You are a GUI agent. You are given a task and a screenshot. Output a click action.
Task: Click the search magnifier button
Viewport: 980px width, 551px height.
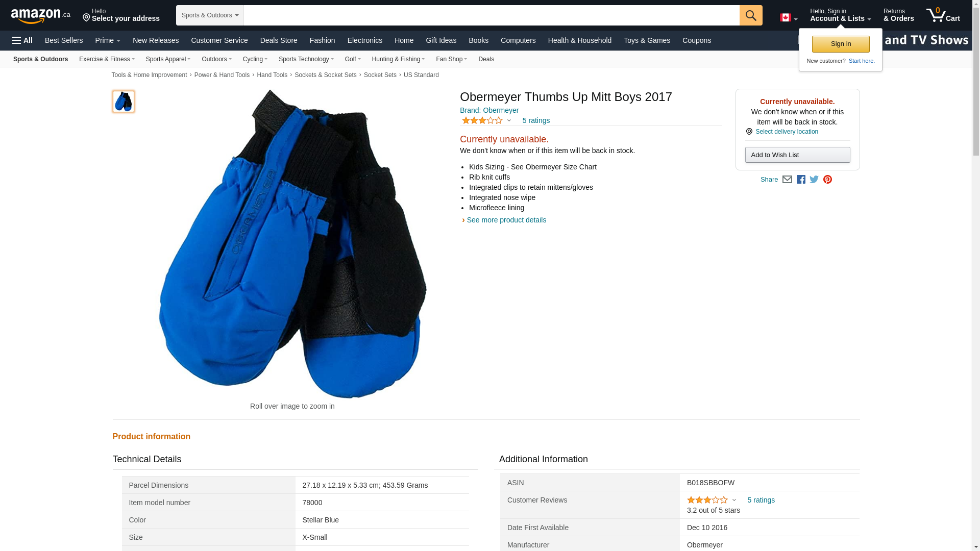751,15
